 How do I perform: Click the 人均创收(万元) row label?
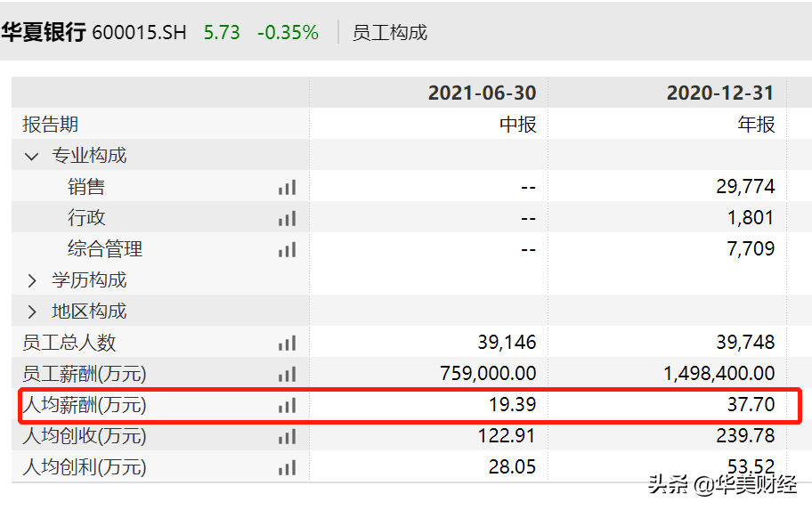85,436
